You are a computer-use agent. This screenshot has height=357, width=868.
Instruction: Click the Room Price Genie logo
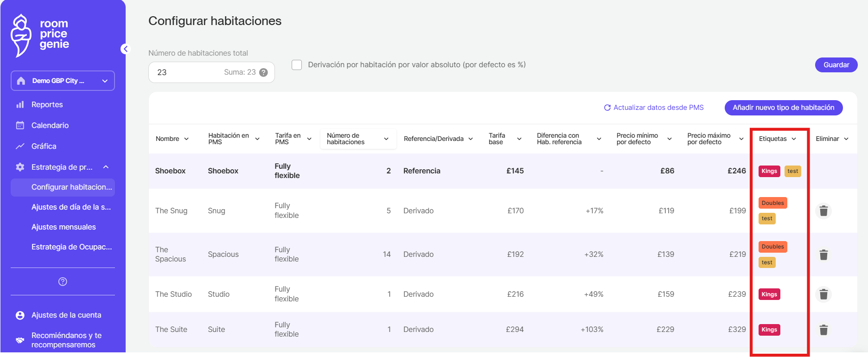(40, 35)
